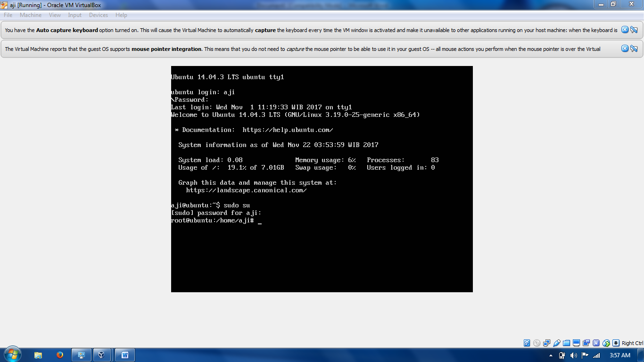Click the Auto capture keyboard notification text

[311, 30]
